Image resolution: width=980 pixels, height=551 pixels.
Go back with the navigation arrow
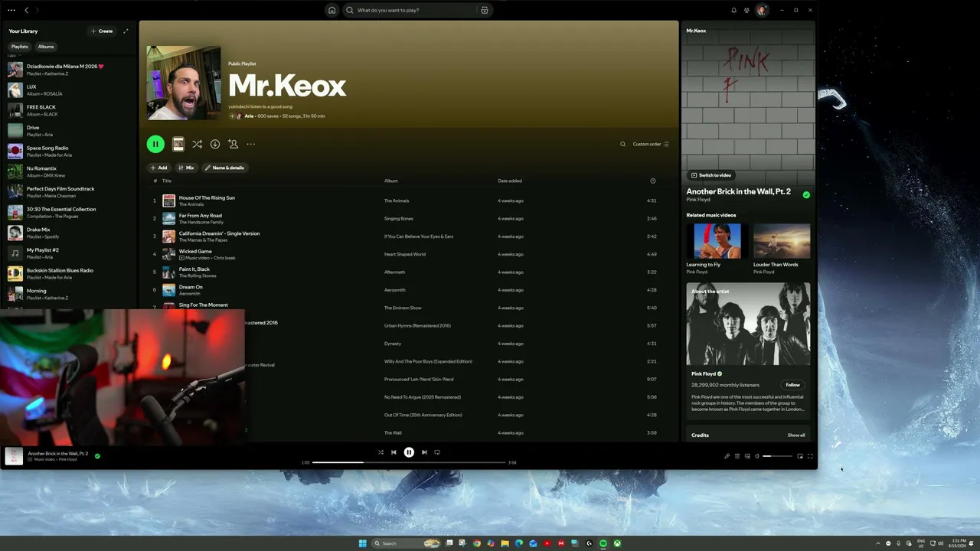pos(27,10)
